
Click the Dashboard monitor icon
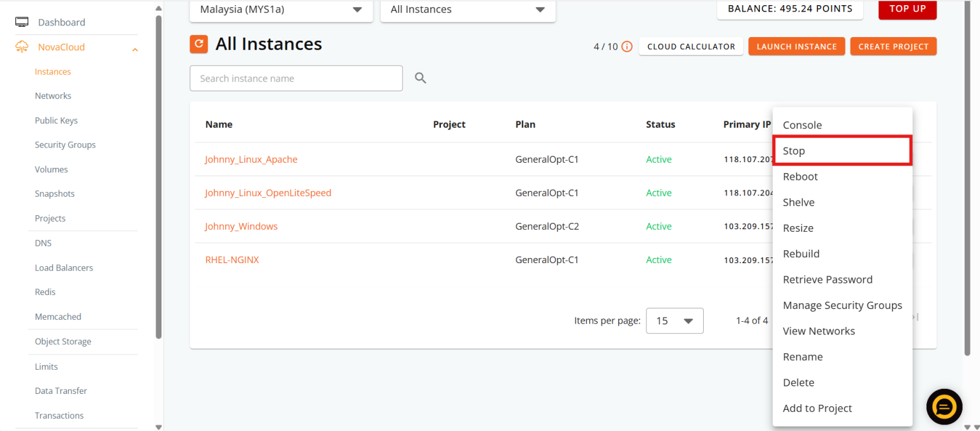(x=22, y=22)
